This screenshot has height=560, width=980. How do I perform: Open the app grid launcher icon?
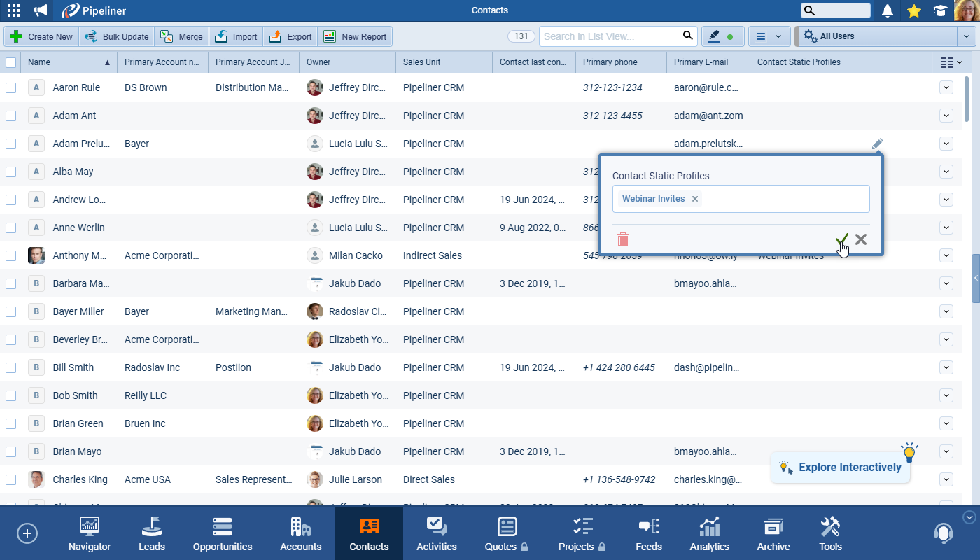click(x=13, y=10)
